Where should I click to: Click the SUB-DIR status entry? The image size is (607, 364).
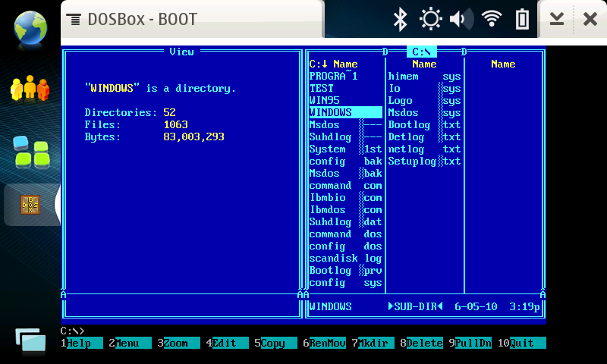(415, 306)
